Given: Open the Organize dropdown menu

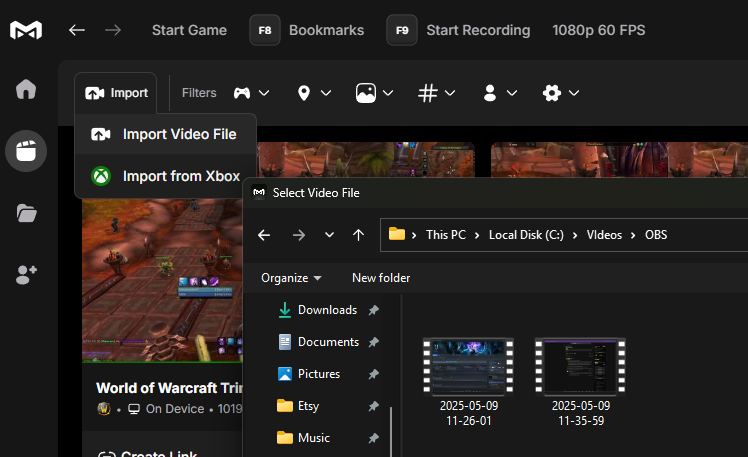Looking at the screenshot, I should pos(291,278).
